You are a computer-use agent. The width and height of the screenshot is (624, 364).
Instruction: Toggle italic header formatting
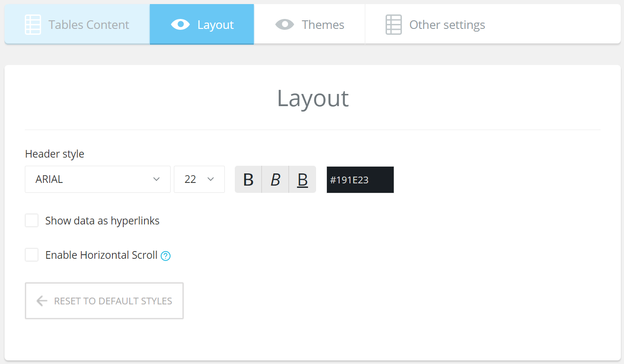tap(275, 179)
